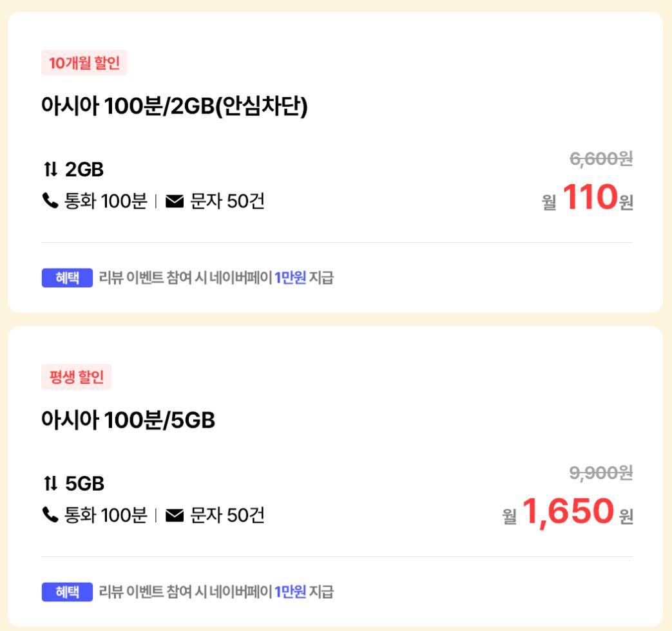
Task: Click 문자 50건 in the 5GB plan
Action: coord(227,516)
